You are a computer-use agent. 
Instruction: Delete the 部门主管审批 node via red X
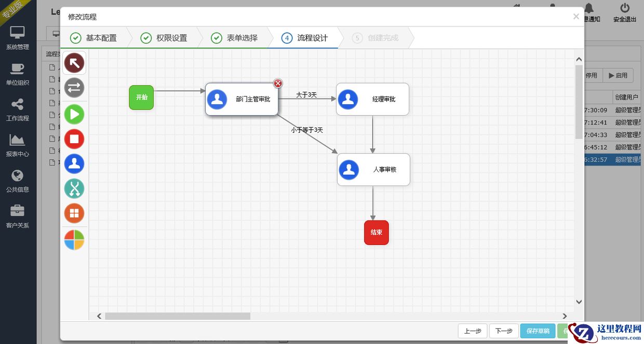click(x=278, y=84)
